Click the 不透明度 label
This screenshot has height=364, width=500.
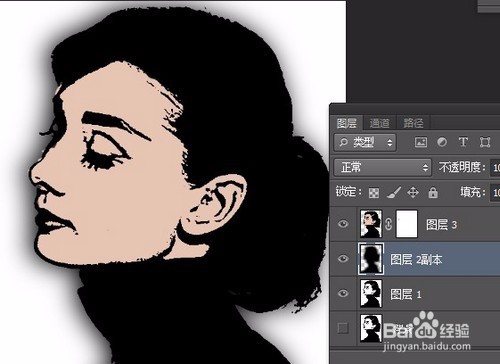coord(462,167)
